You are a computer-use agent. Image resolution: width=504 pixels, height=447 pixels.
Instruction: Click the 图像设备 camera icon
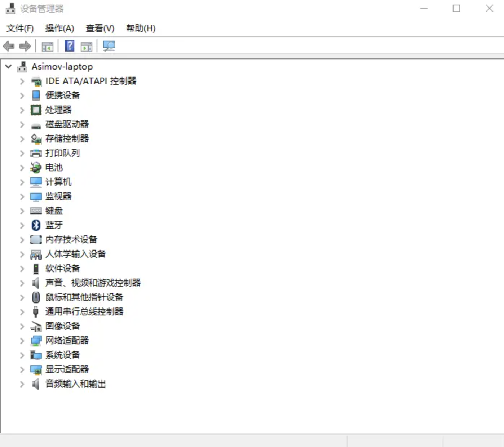tap(36, 327)
